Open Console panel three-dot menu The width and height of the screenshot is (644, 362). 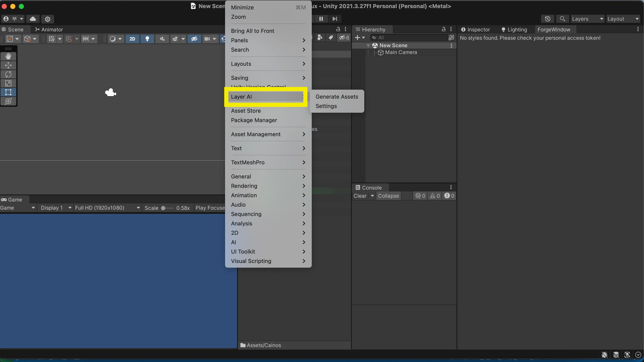tap(451, 187)
